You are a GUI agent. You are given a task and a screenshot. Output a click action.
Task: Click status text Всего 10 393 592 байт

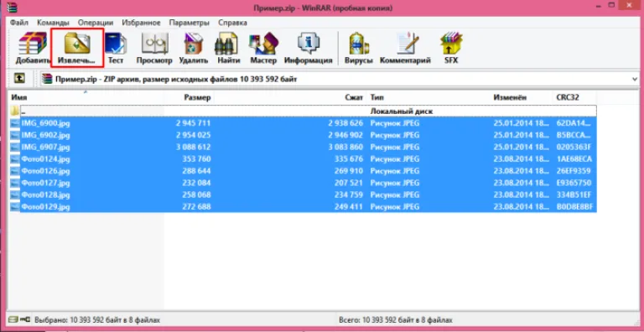tap(396, 319)
